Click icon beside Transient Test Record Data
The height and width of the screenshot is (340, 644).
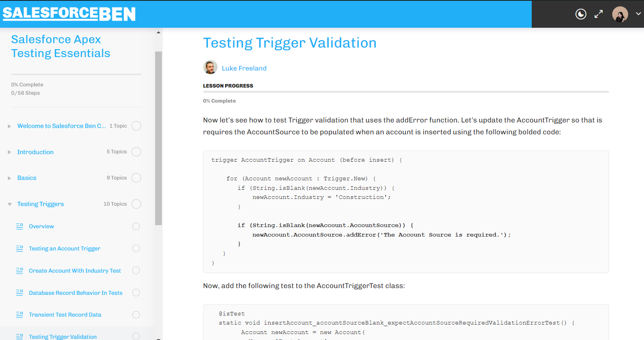pos(19,315)
